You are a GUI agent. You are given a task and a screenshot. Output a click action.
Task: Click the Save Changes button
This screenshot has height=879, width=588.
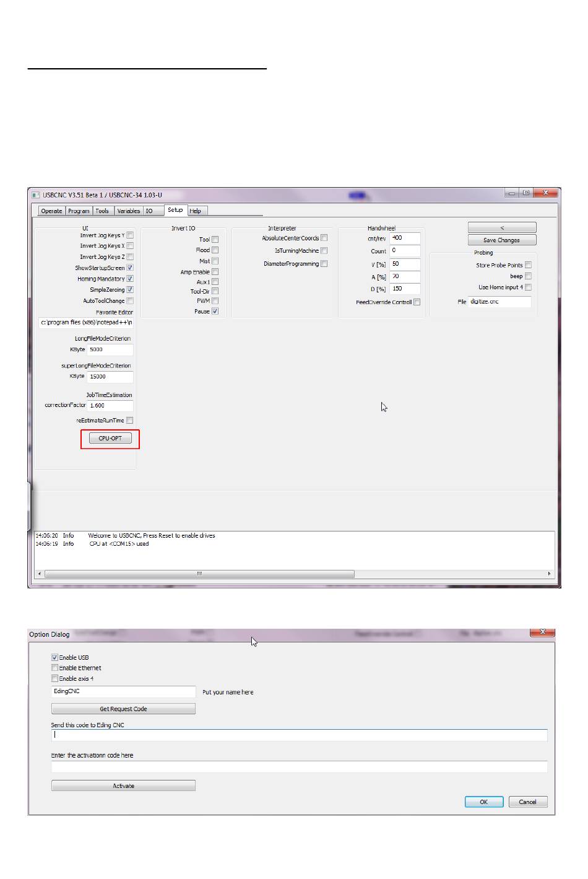coord(501,240)
